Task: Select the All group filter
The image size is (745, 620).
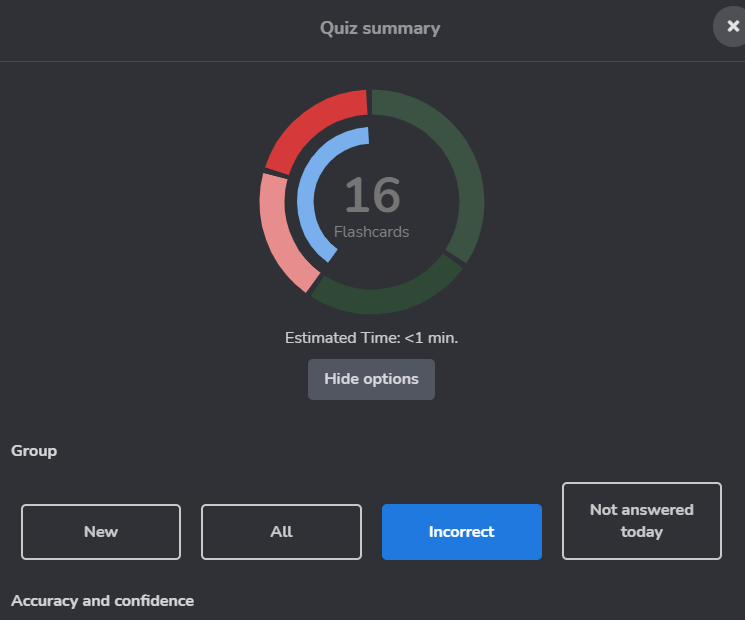Action: coord(281,532)
